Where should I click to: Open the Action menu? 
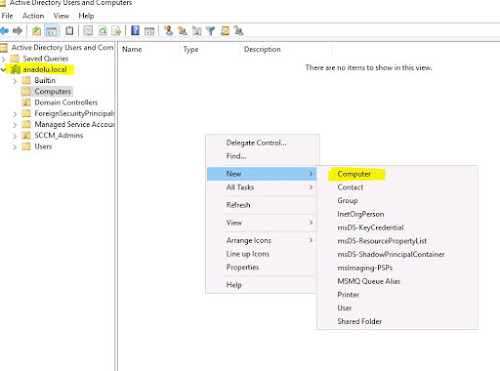coord(33,16)
